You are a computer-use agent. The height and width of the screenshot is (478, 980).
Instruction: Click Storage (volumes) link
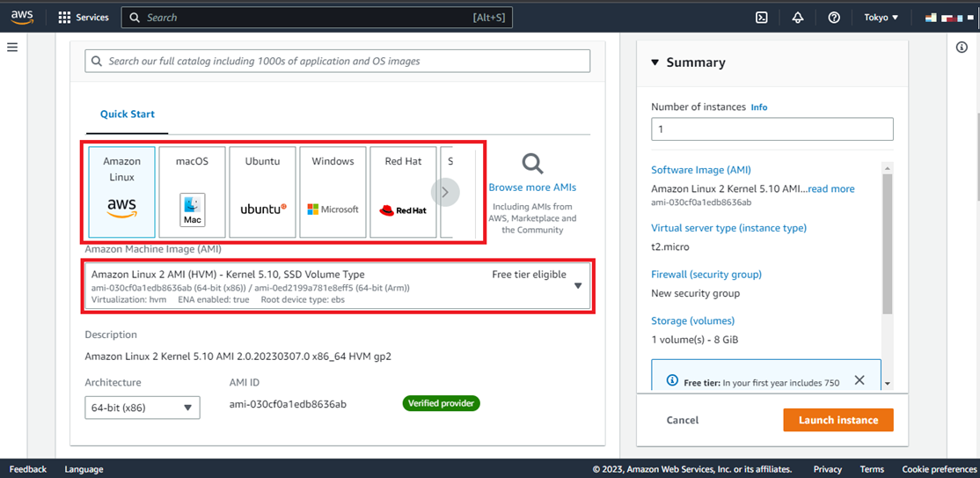pyautogui.click(x=692, y=320)
